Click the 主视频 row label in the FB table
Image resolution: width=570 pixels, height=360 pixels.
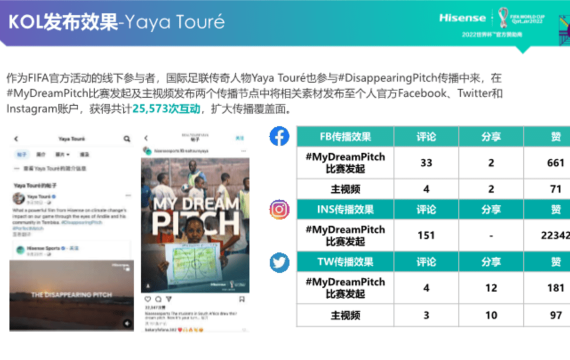345,189
